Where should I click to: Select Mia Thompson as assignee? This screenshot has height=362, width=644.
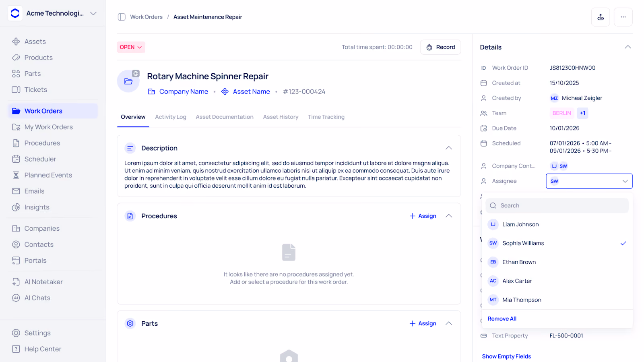coord(557,300)
